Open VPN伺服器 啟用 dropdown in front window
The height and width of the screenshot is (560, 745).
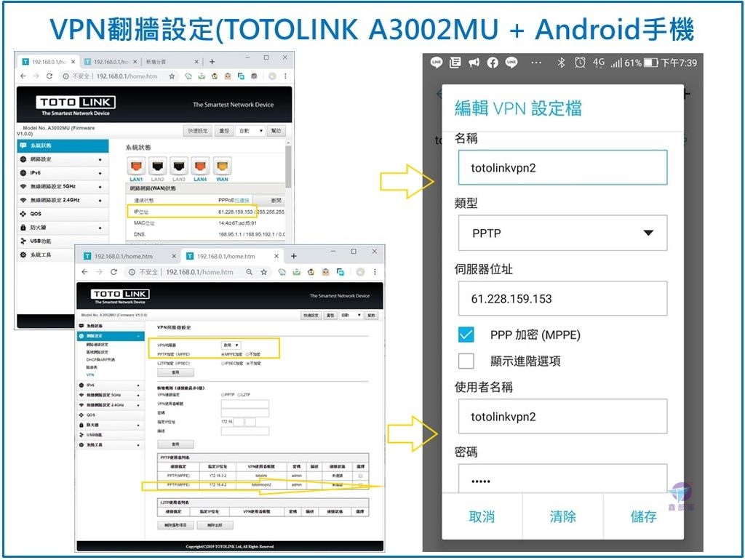[x=231, y=345]
